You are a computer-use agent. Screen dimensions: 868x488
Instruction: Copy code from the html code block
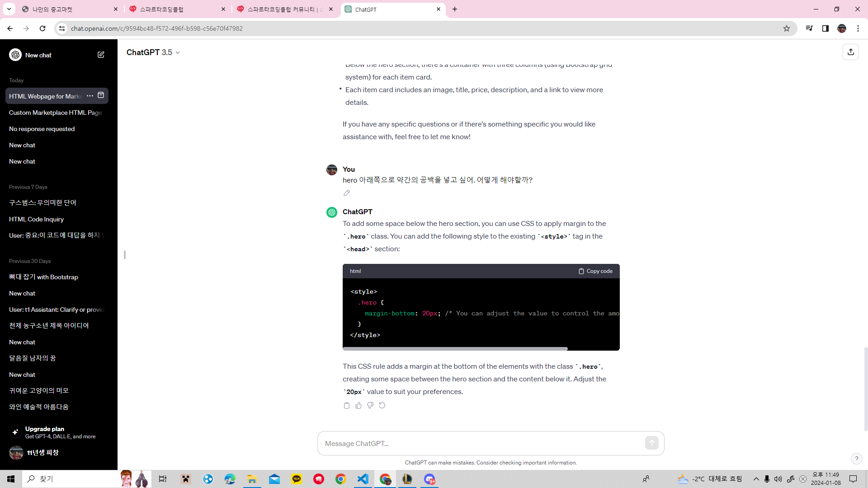pos(595,271)
